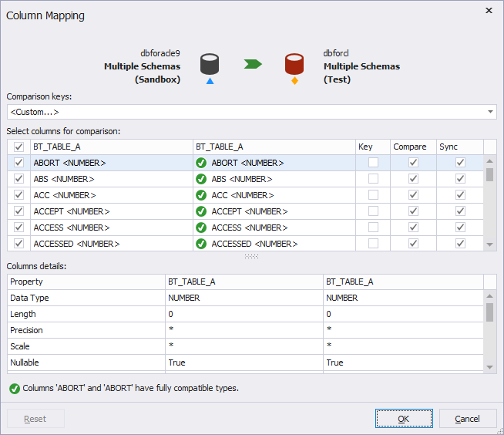504x435 pixels.
Task: Select the source ABORT <NUMBER> row
Action: 112,163
